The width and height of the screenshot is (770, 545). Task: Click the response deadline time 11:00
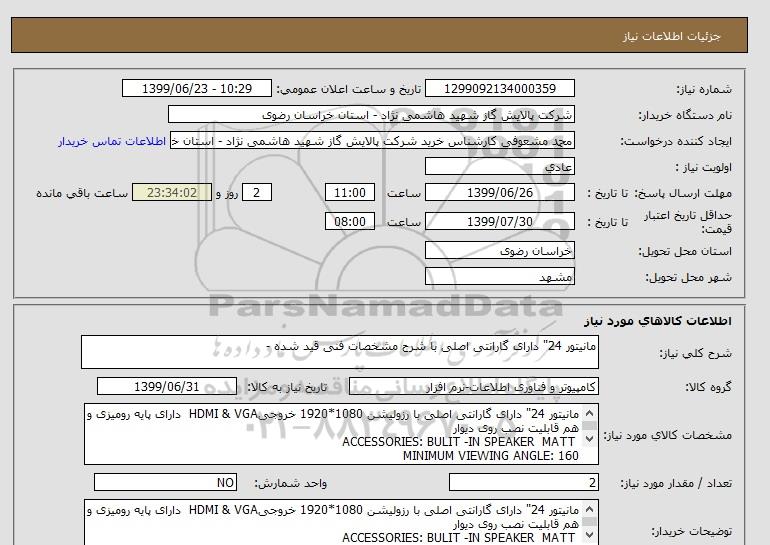352,193
